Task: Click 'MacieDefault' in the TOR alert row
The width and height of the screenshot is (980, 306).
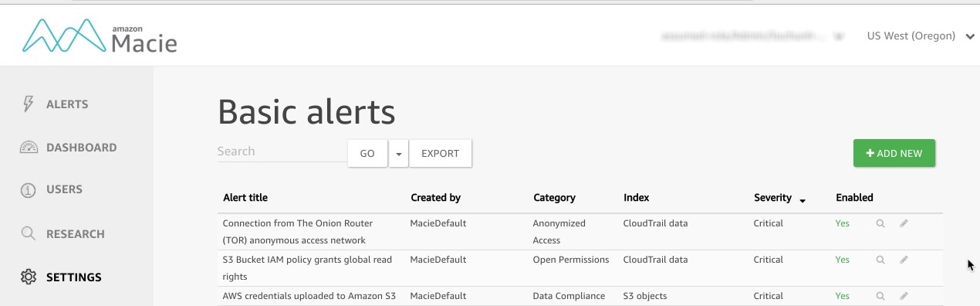Action: [438, 223]
